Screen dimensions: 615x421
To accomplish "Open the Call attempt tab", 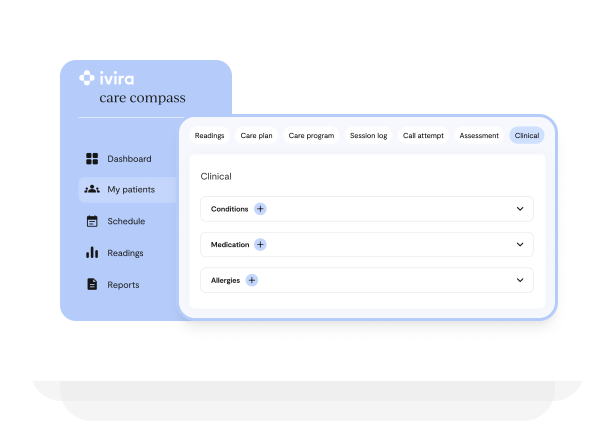I will click(x=423, y=135).
